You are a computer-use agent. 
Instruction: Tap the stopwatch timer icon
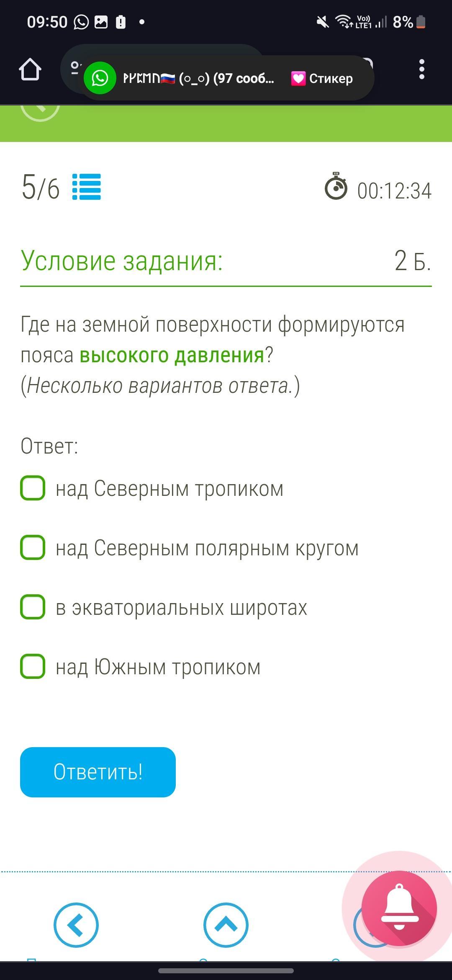pyautogui.click(x=336, y=186)
